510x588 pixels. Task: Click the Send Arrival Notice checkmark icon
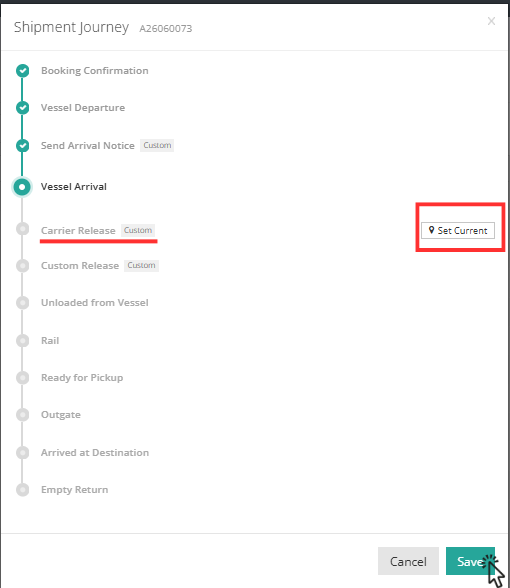[22, 146]
